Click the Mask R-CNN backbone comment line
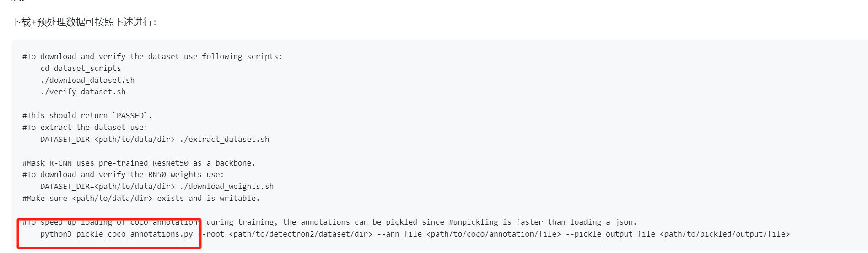 tap(139, 163)
